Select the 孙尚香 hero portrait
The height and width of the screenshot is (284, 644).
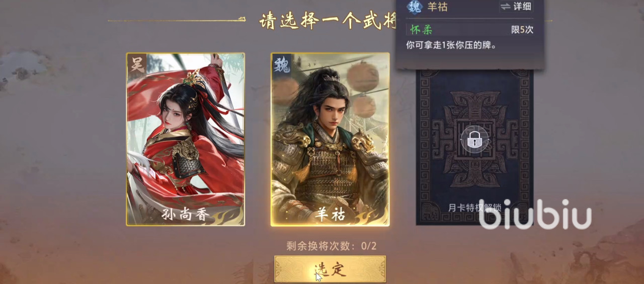[x=186, y=139]
